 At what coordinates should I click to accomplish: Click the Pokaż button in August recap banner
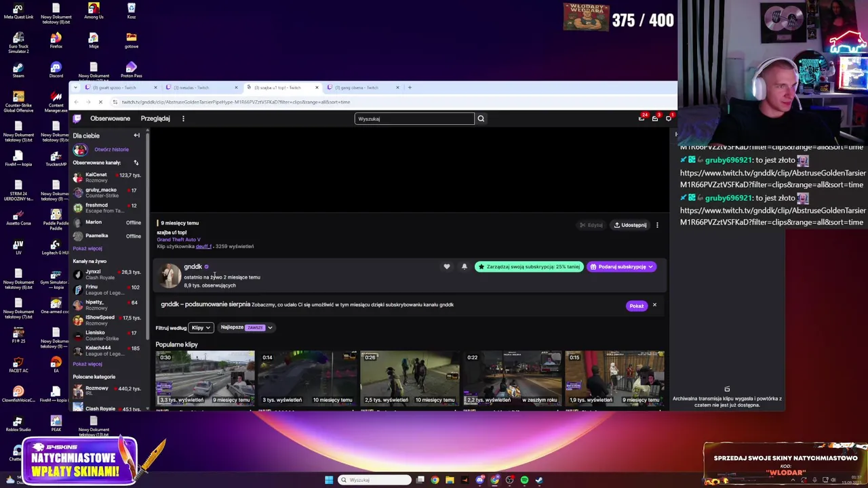coord(636,306)
